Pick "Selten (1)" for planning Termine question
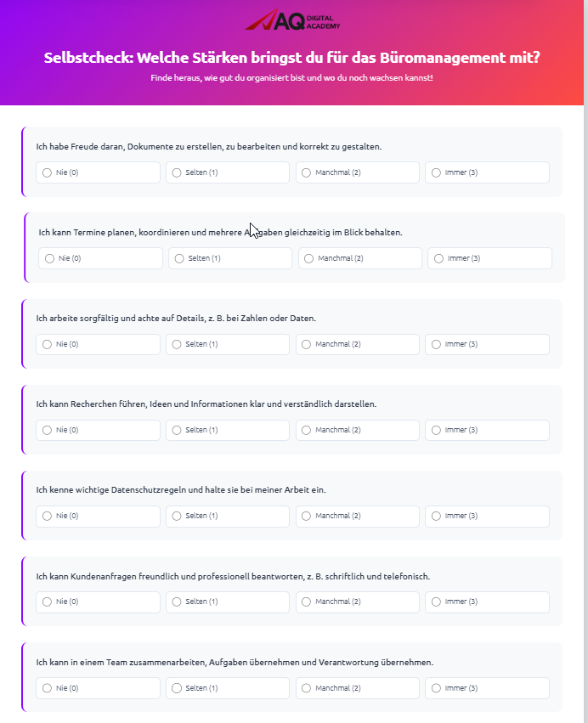588x723 pixels. (178, 258)
